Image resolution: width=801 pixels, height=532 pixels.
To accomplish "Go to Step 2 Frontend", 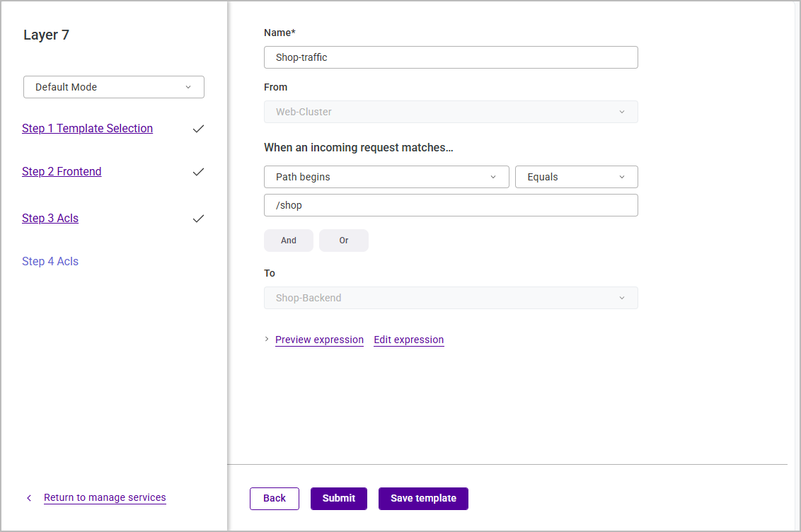I will (x=62, y=171).
